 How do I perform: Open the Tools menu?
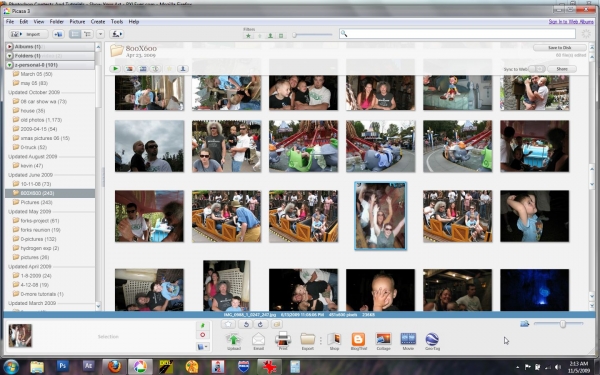pyautogui.click(x=117, y=22)
